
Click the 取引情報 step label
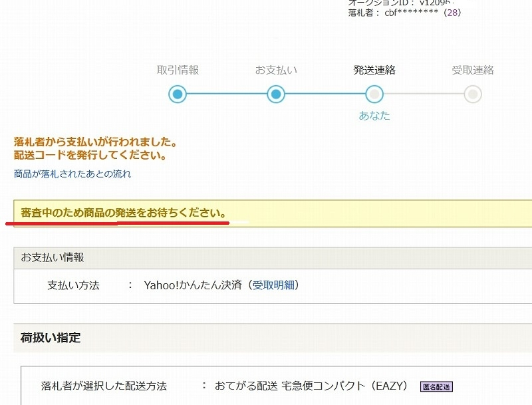coord(178,70)
